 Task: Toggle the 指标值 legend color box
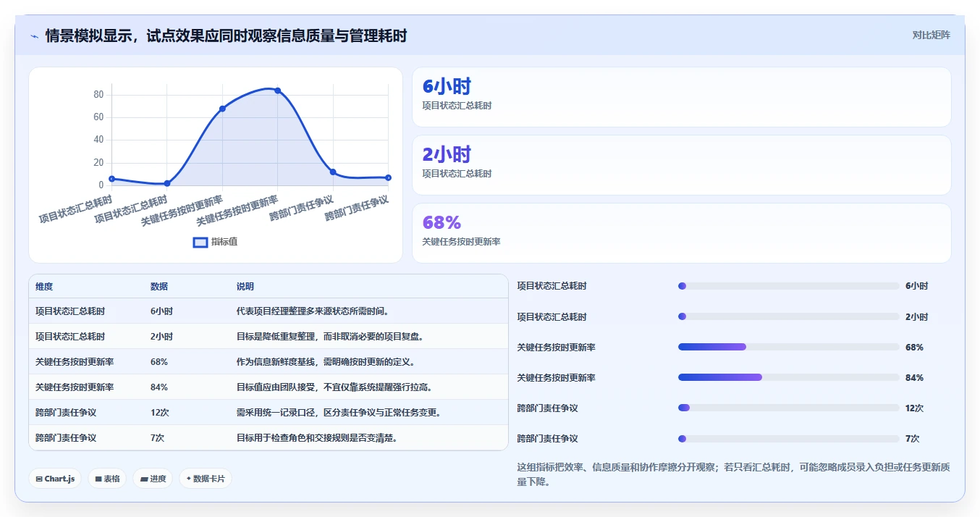[200, 242]
